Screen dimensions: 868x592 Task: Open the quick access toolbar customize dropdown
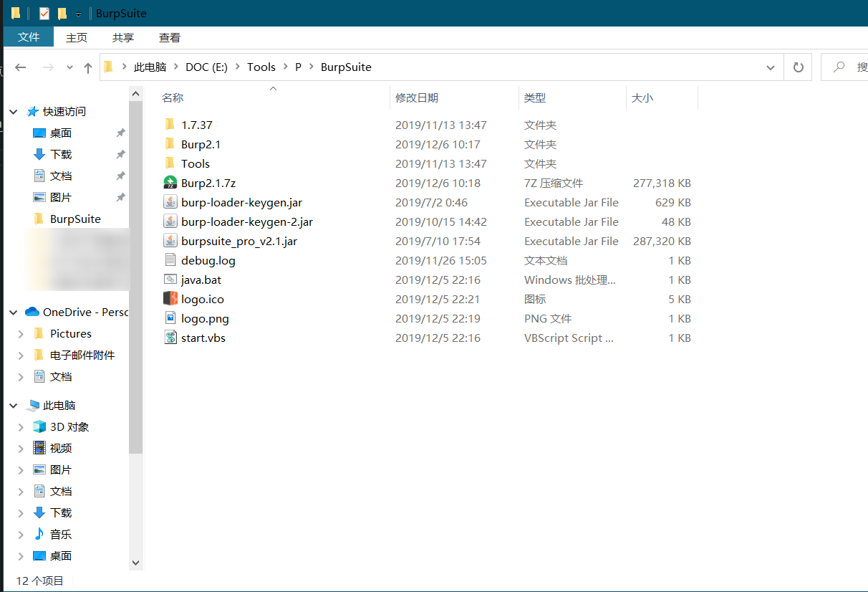click(78, 14)
